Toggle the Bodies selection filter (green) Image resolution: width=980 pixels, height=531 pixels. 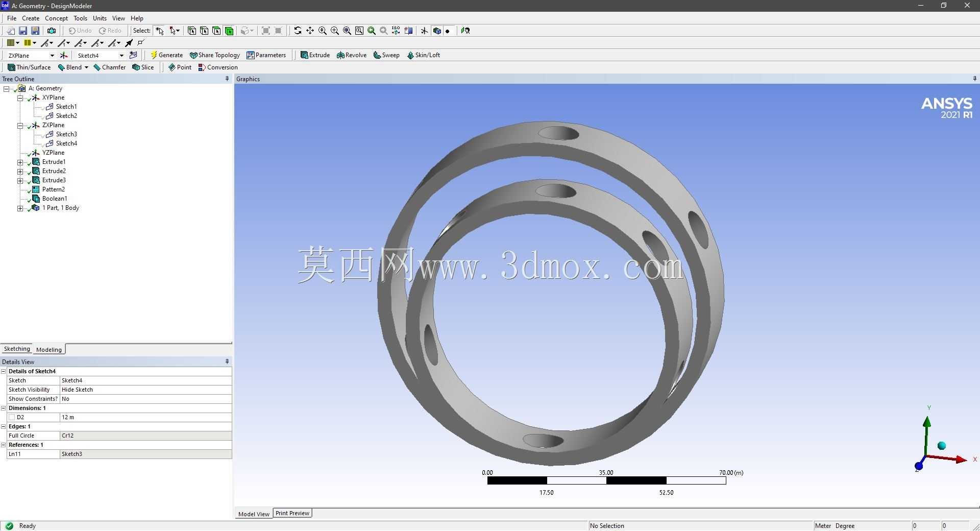(x=229, y=31)
